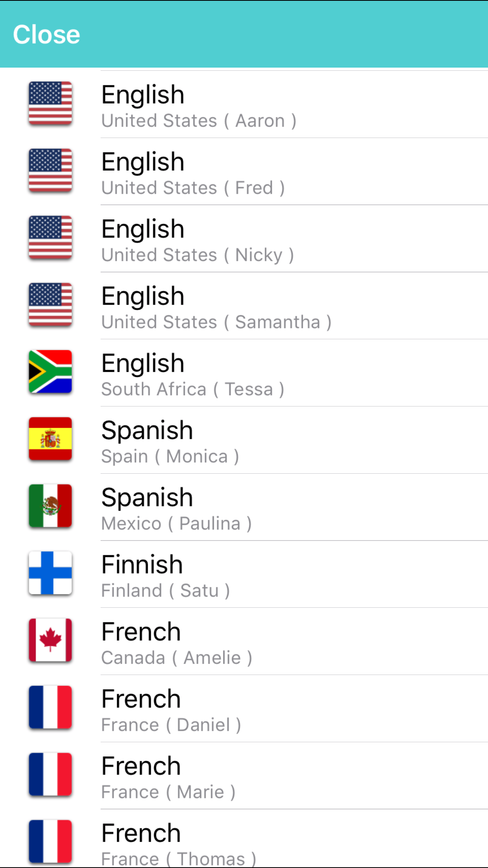Tap the France flag beside Daniel
This screenshot has width=488, height=868.
click(x=50, y=708)
